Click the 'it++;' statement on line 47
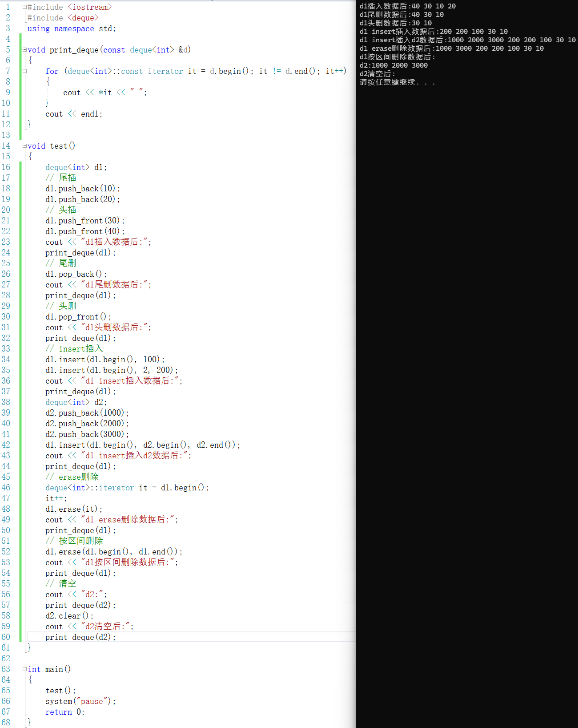Viewport: 578px width, 728px height. pos(56,498)
